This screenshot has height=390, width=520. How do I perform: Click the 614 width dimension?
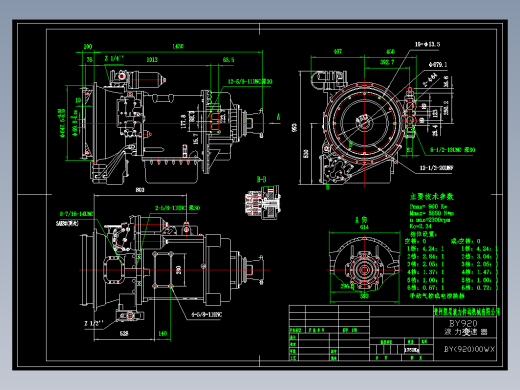tap(364, 227)
